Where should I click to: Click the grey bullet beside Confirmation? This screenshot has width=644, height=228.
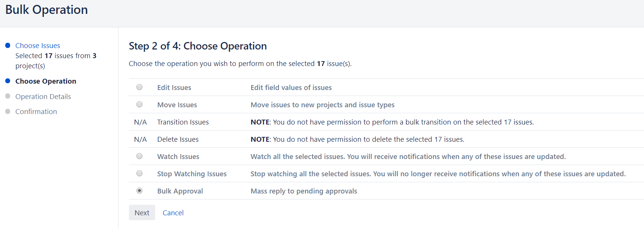click(x=7, y=111)
